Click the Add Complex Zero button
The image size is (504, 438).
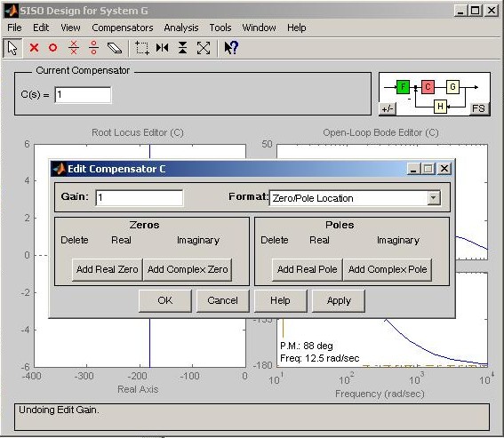click(x=188, y=269)
